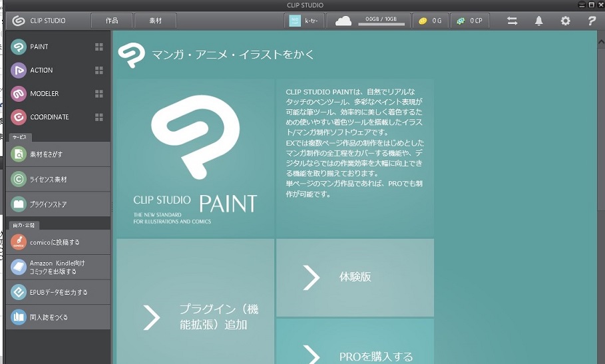Click the 同人誌をつくる book icon

coord(18,317)
